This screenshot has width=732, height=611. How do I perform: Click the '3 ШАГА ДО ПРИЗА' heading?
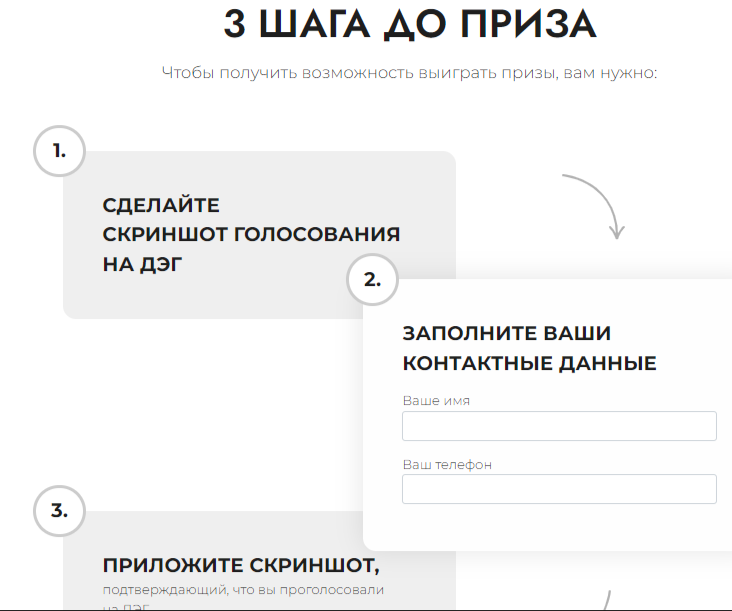click(x=410, y=24)
